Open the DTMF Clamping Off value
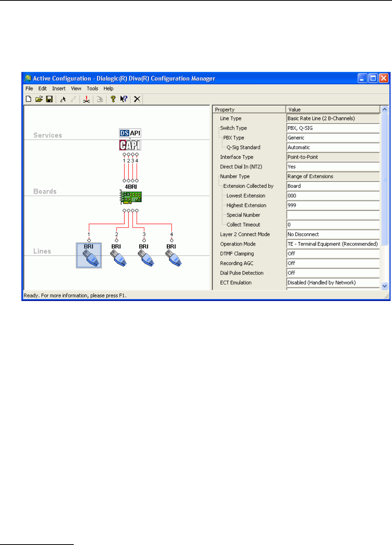 333,254
